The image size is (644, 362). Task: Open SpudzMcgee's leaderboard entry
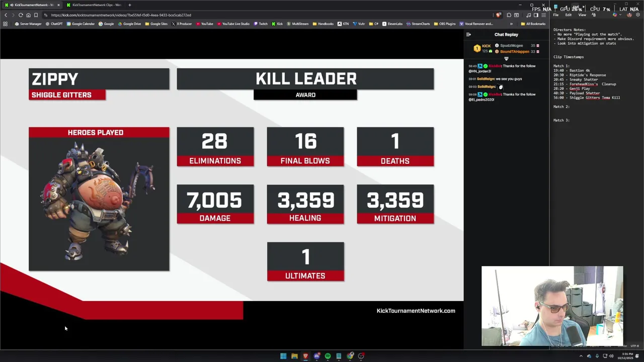pyautogui.click(x=517, y=45)
